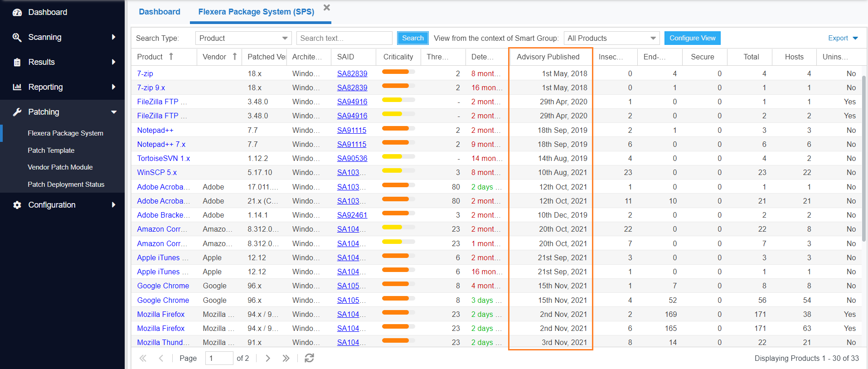
Task: Open the Search Type dropdown
Action: pyautogui.click(x=243, y=38)
